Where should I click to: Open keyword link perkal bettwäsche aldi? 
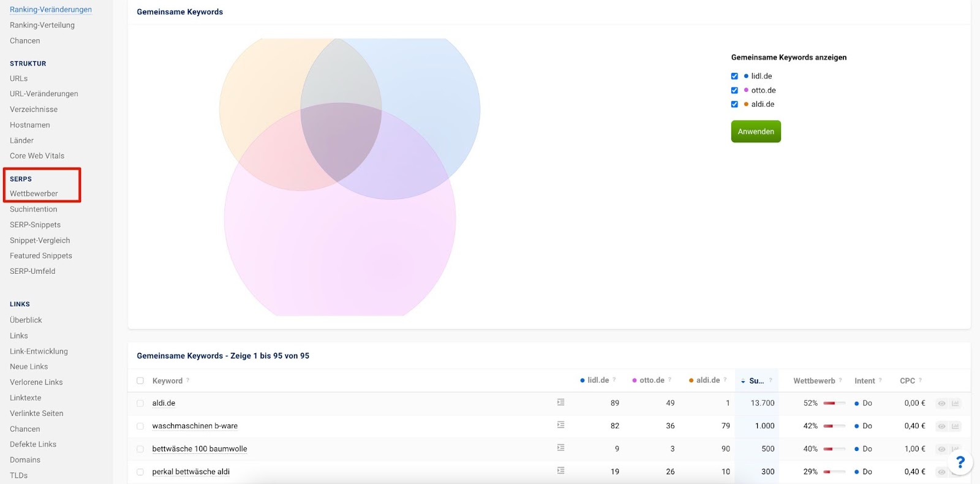tap(191, 472)
